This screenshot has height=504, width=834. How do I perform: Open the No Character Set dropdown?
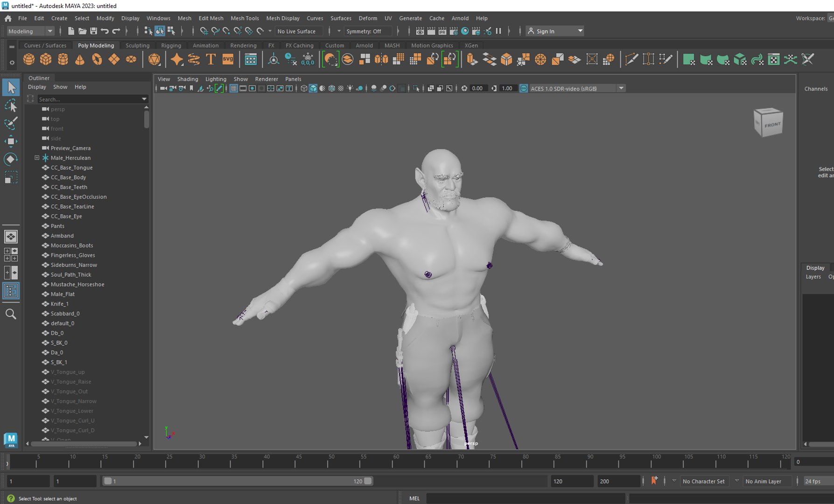point(704,481)
